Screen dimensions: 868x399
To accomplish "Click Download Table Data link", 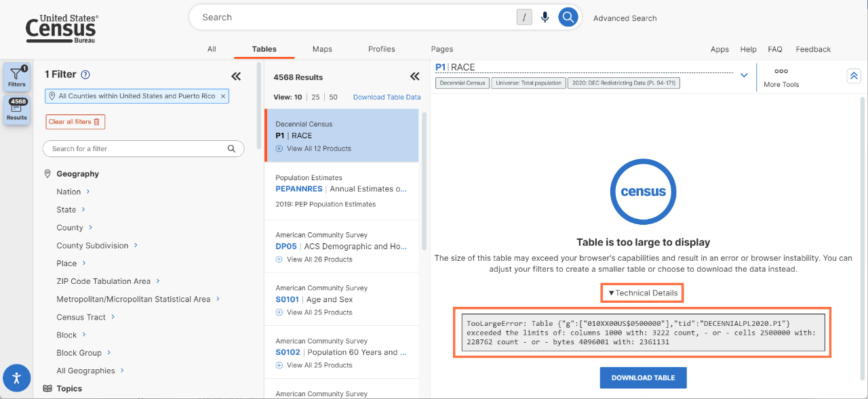I will click(x=387, y=98).
